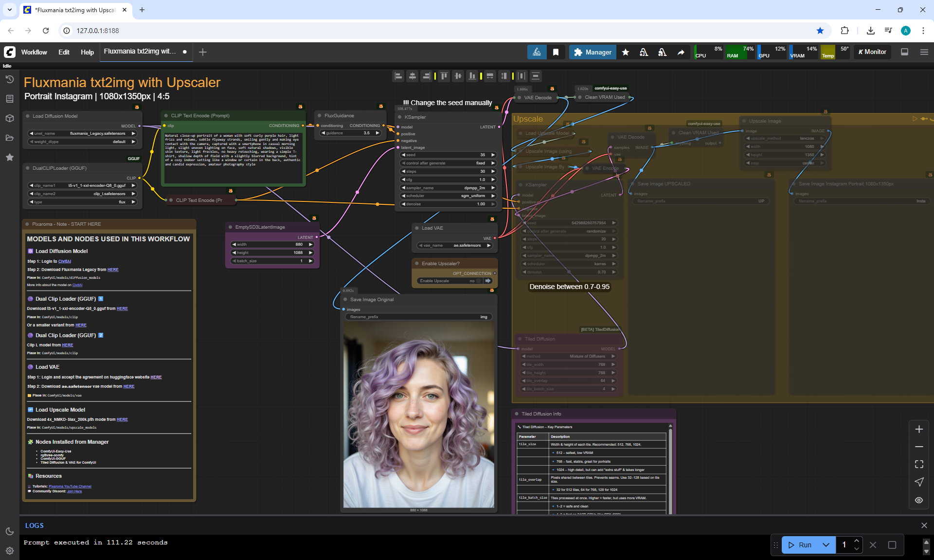Toggle link visibility eye icon
Screen dimensions: 934x560
coord(918,500)
